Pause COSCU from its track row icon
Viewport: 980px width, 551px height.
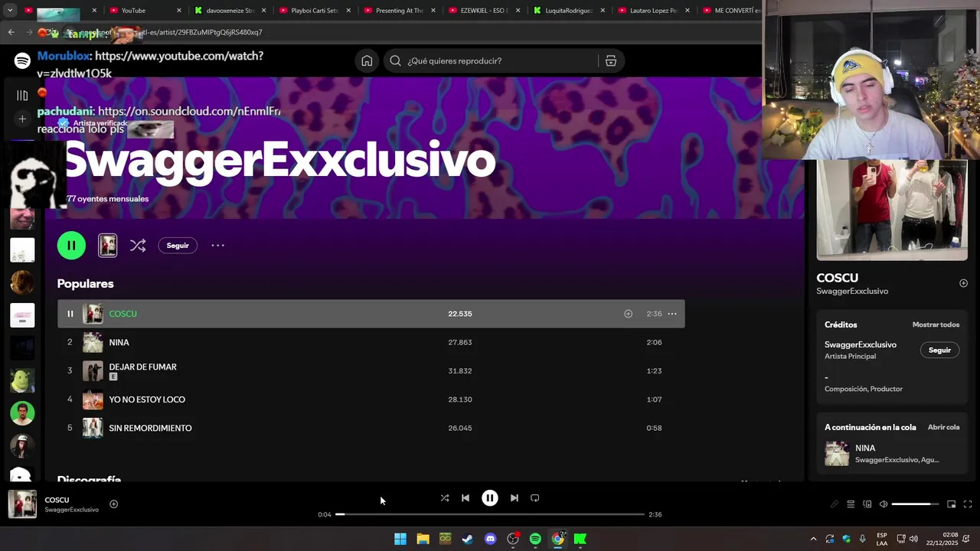70,314
